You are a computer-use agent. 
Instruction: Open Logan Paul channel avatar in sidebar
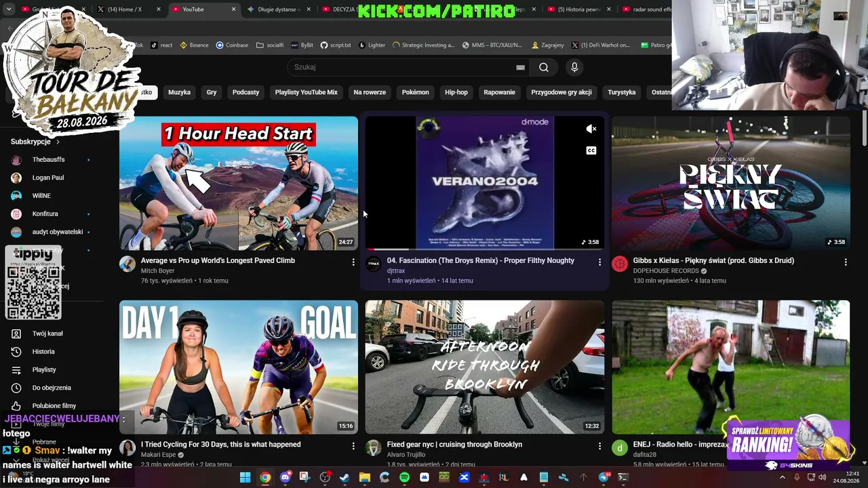point(16,178)
